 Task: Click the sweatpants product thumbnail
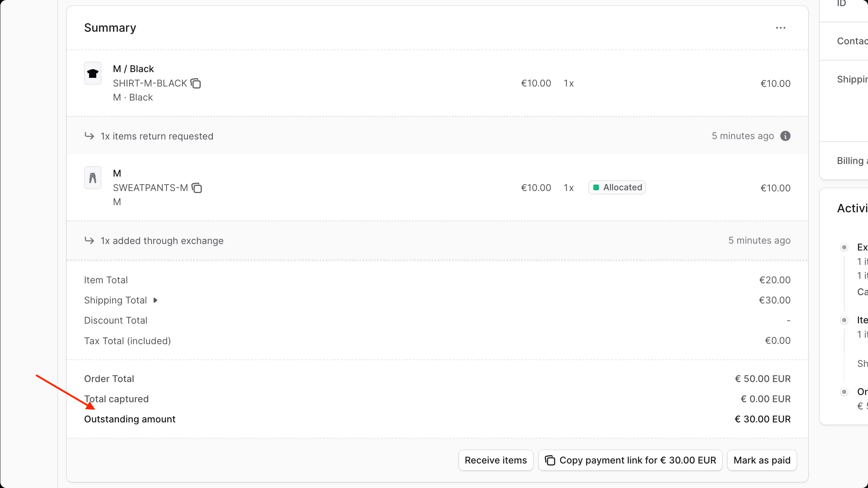click(x=93, y=178)
